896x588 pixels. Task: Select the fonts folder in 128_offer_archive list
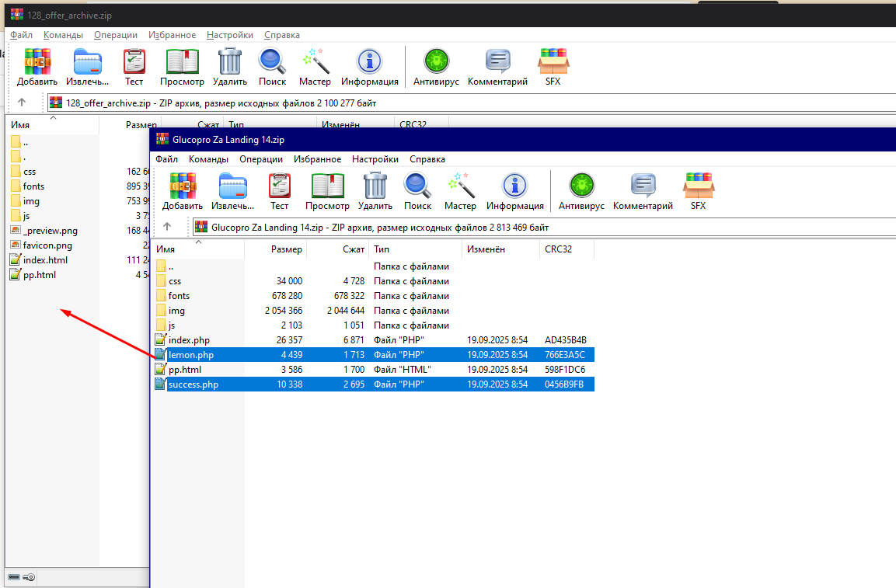(33, 186)
